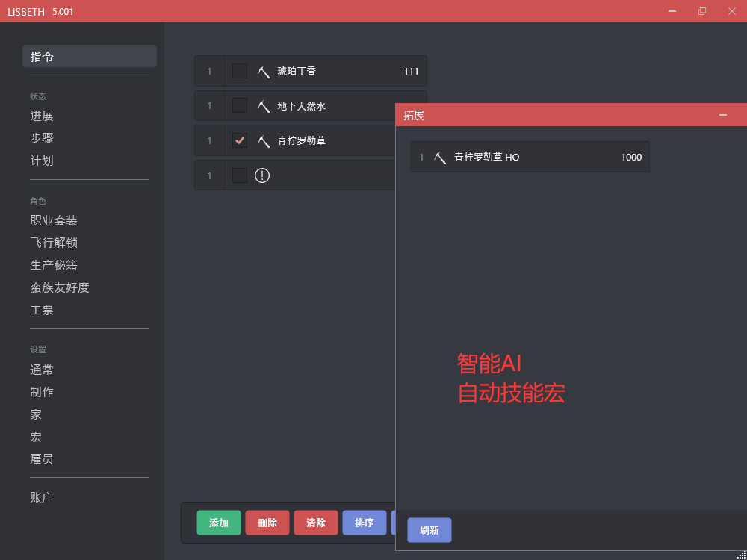Image resolution: width=747 pixels, height=560 pixels.
Task: Click the exclamation mark icon in fourth row
Action: coord(262,175)
